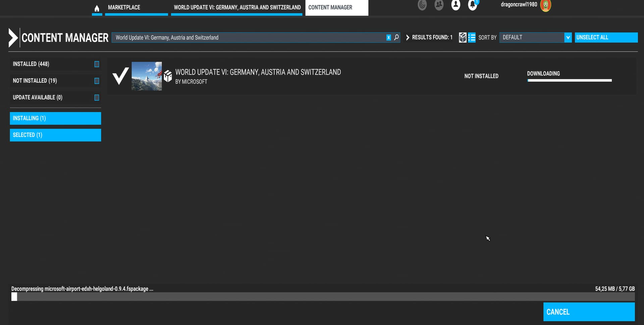Image resolution: width=644 pixels, height=325 pixels.
Task: Click dragoncrawl1980 avatar picture
Action: [545, 5]
